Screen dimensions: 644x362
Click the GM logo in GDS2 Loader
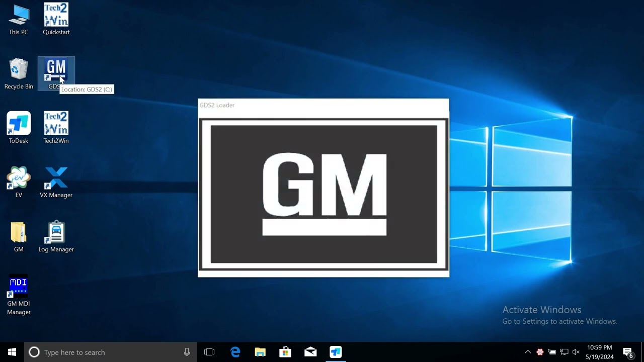tap(324, 194)
